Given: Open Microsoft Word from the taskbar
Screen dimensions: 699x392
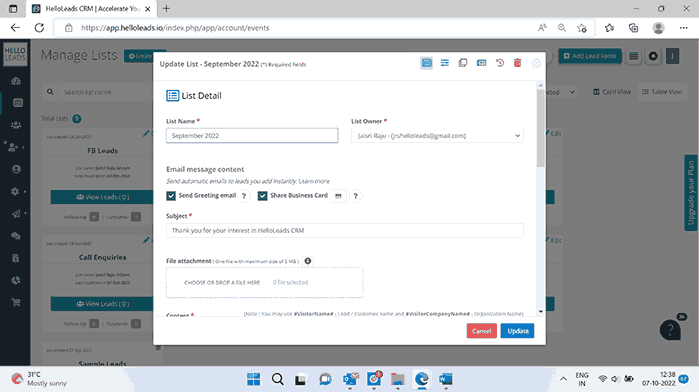Looking at the screenshot, I should [x=445, y=379].
